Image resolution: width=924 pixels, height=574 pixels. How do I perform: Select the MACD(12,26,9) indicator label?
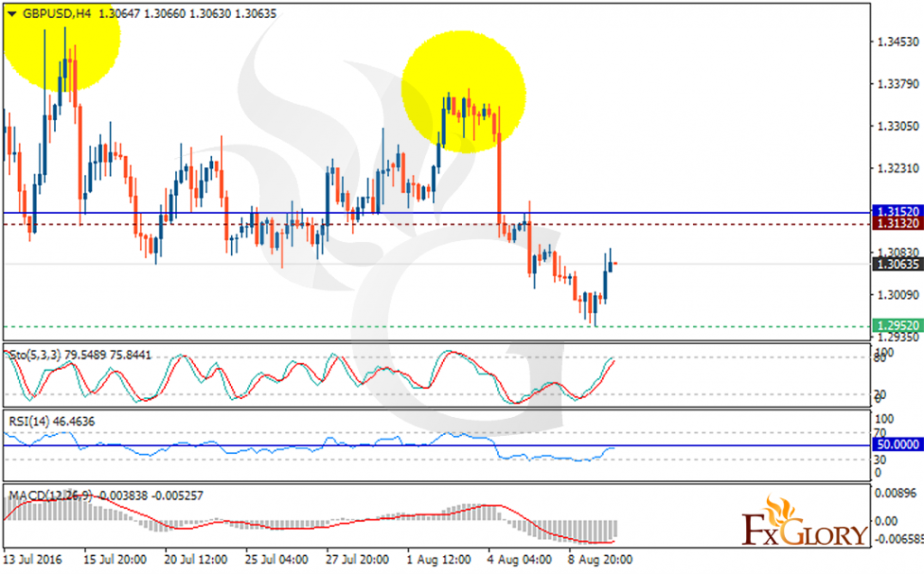(106, 495)
